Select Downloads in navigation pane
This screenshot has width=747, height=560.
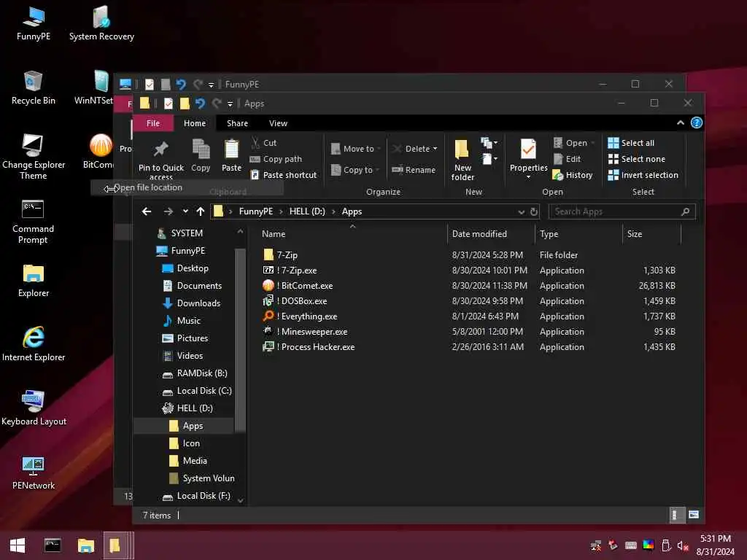[192, 303]
